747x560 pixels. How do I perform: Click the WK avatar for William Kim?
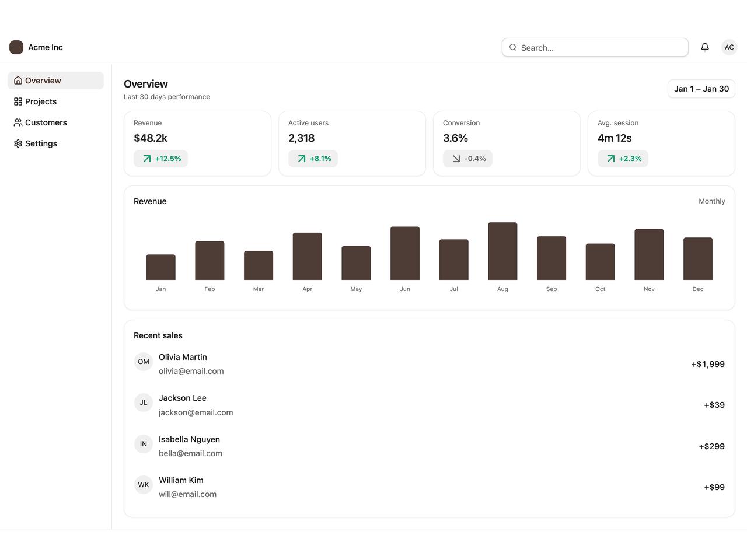point(144,485)
